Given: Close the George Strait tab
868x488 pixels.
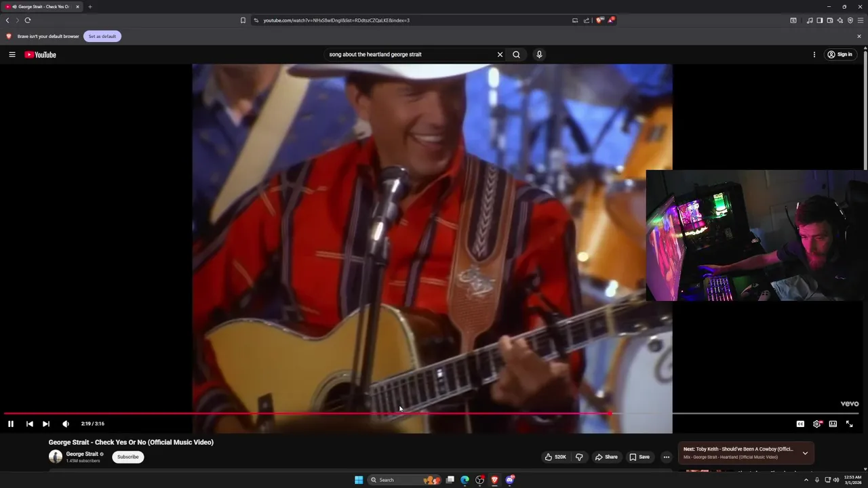Looking at the screenshot, I should [77, 7].
